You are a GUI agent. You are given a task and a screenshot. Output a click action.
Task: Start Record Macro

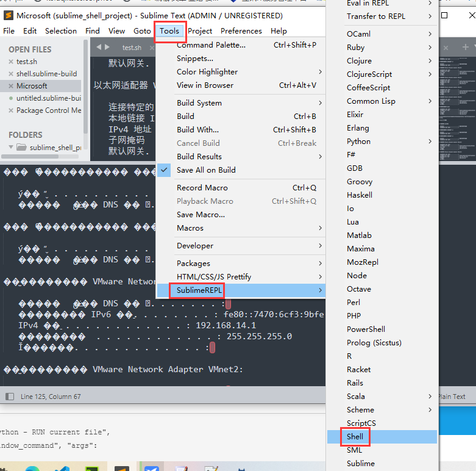241,188
